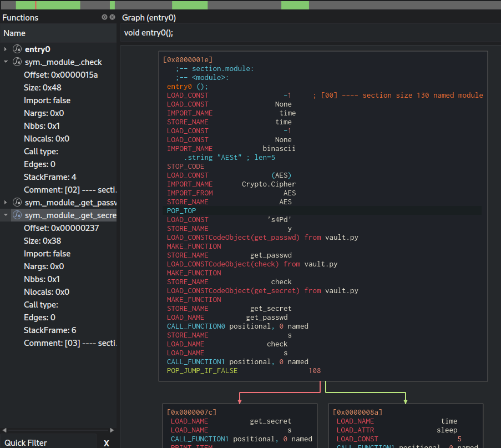Expand the sym._module_.get_passwd tree node
The width and height of the screenshot is (501, 448).
6,202
